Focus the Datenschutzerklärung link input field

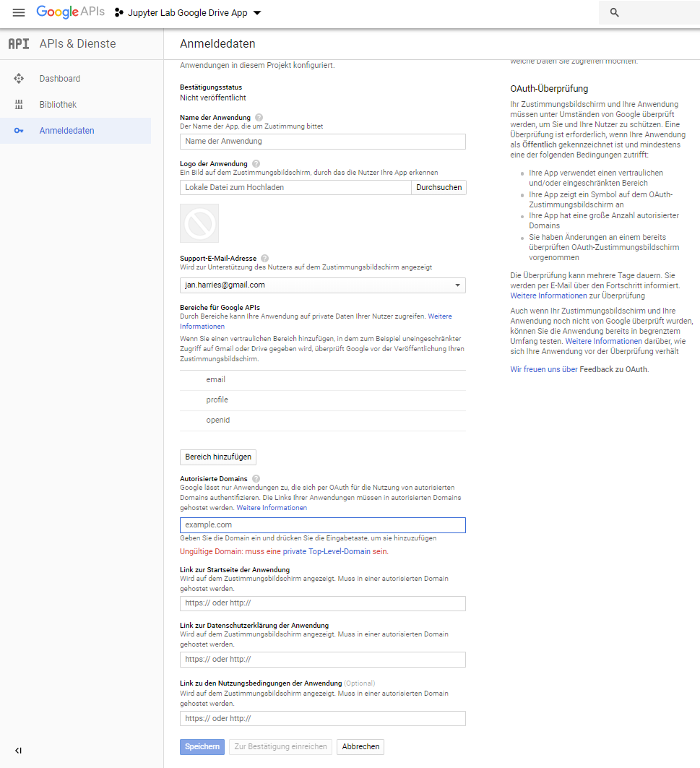tap(322, 660)
